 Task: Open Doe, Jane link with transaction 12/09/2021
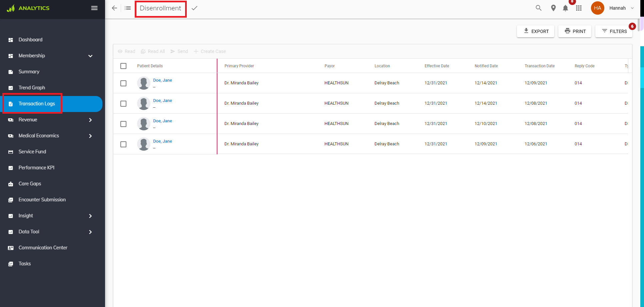coord(162,80)
